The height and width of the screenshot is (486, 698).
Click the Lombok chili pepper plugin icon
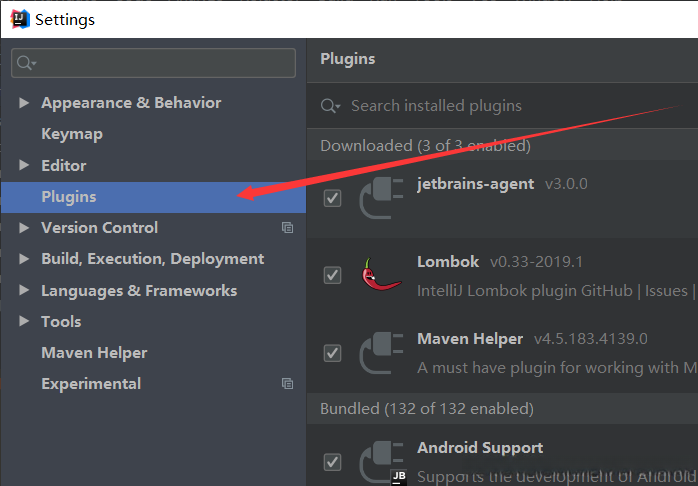pos(380,274)
